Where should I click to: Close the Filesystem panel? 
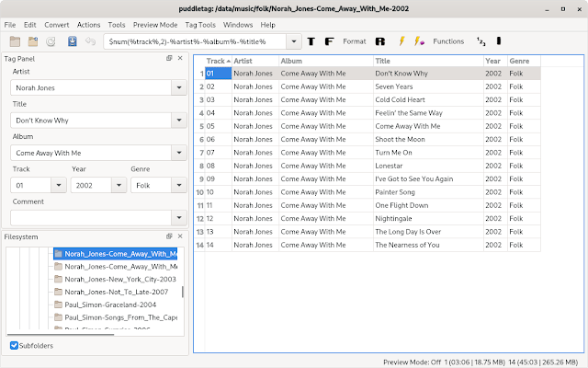tap(180, 236)
